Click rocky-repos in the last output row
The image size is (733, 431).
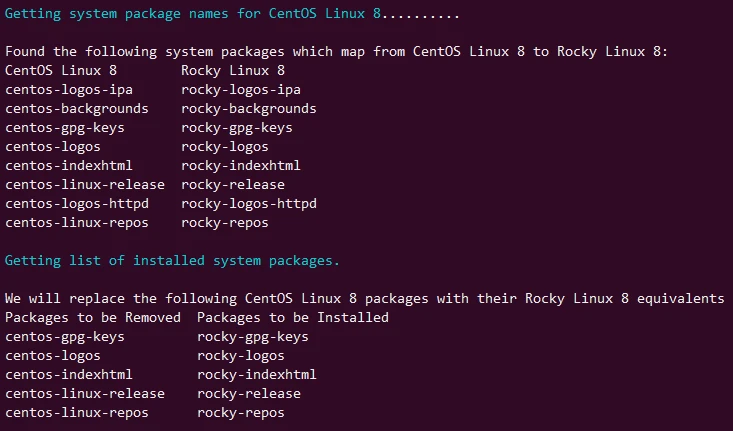[241, 413]
